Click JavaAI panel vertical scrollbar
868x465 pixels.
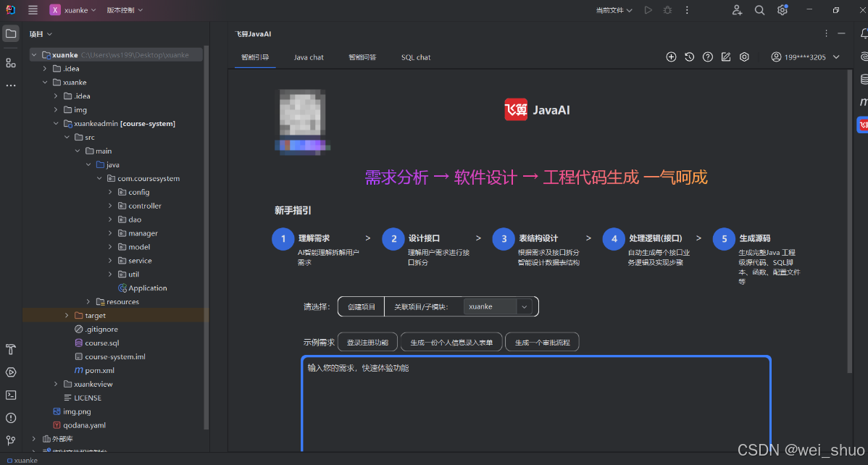[x=850, y=222]
